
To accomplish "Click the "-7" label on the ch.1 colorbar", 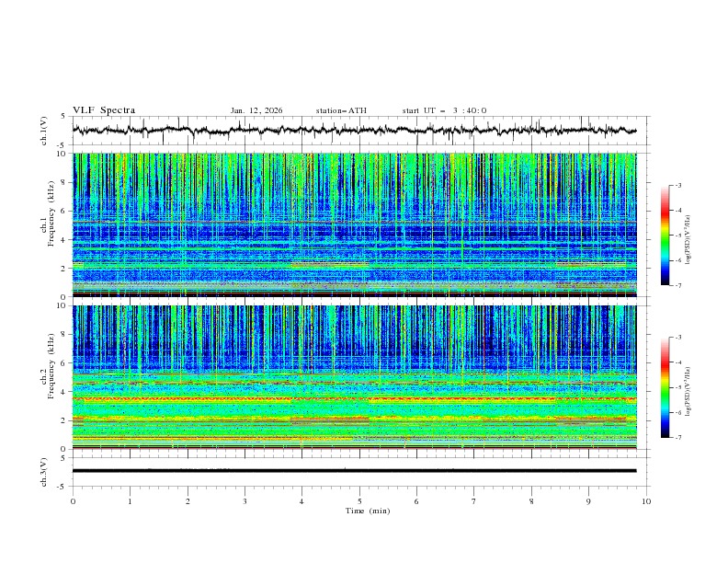I will pyautogui.click(x=677, y=285).
